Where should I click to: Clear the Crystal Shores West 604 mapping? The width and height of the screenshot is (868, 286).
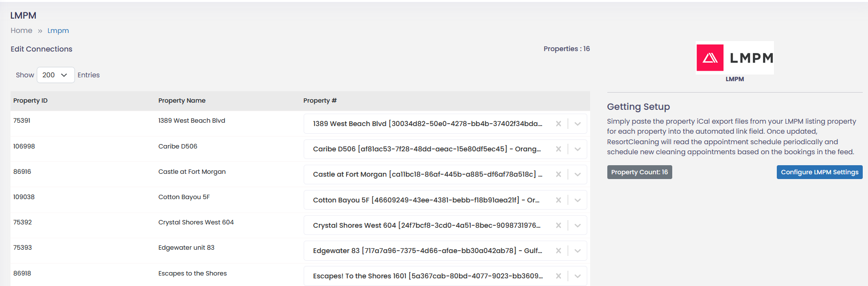coord(558,225)
